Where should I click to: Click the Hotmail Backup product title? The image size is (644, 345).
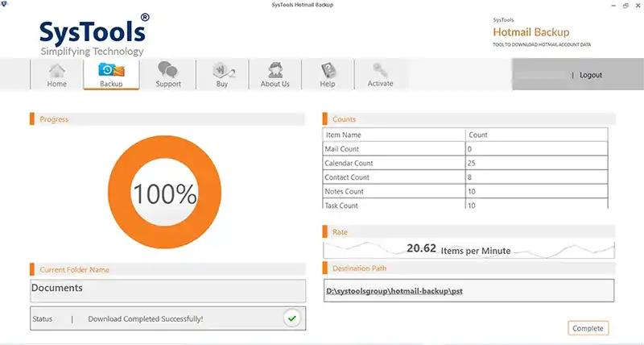[531, 32]
